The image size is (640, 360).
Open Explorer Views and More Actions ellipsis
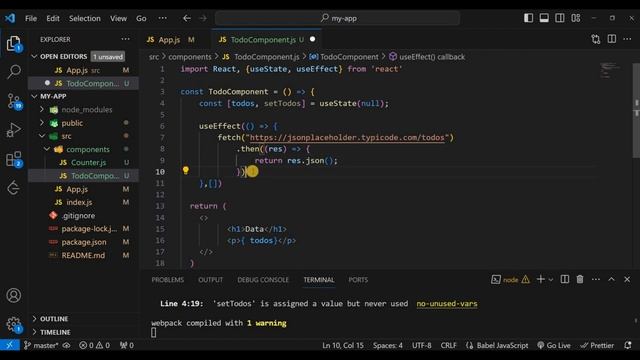tap(125, 39)
